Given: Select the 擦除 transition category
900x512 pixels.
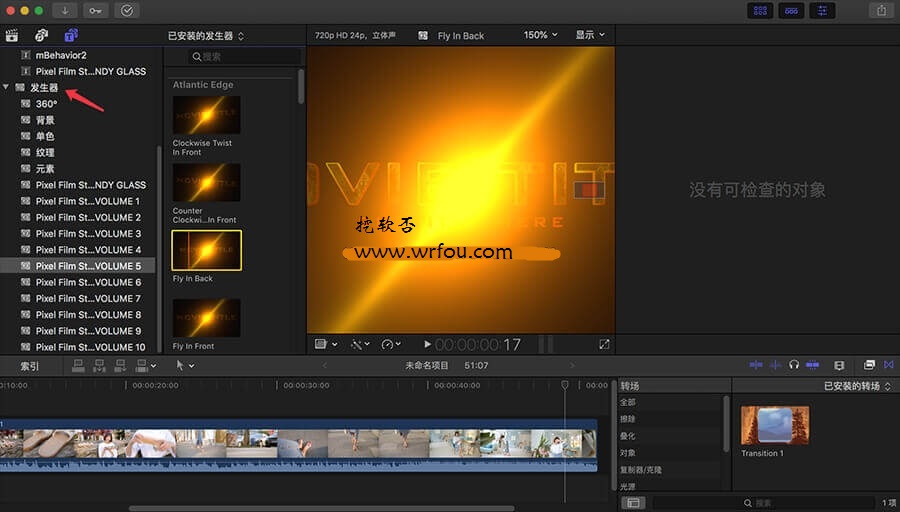Looking at the screenshot, I should (x=627, y=419).
